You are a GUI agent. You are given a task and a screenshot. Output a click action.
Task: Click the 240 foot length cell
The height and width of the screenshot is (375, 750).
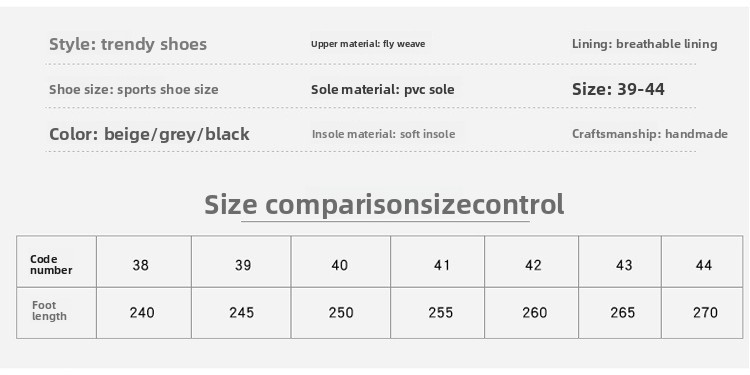point(144,313)
